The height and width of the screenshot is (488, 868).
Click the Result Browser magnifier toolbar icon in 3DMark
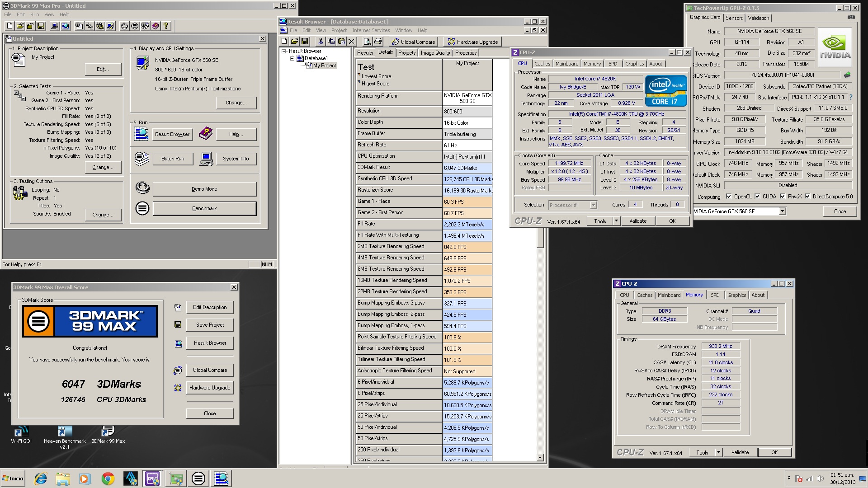click(x=66, y=26)
